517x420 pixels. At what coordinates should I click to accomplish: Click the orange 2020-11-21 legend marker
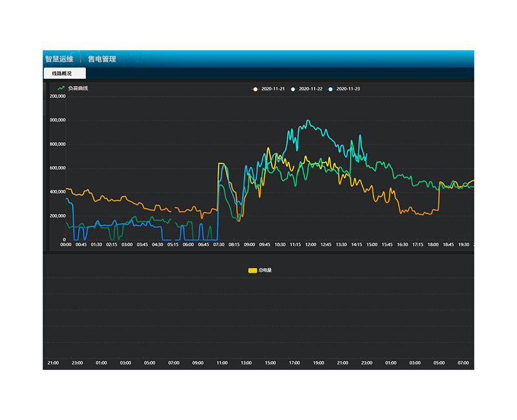pos(255,89)
